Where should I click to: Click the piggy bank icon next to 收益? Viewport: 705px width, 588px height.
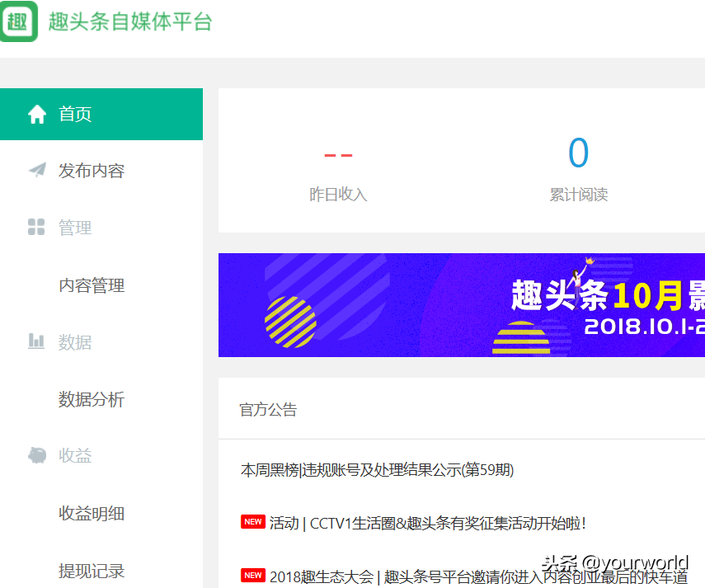[37, 456]
